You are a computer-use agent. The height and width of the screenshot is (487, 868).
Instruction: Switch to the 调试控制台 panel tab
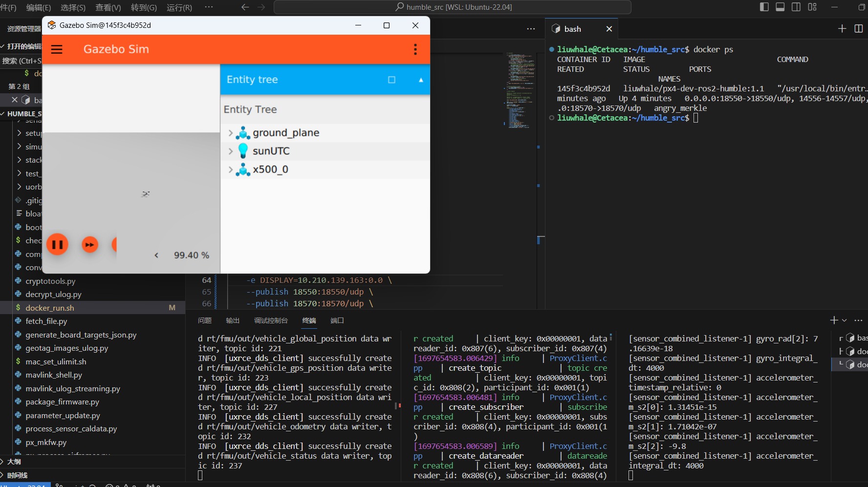[x=271, y=320]
